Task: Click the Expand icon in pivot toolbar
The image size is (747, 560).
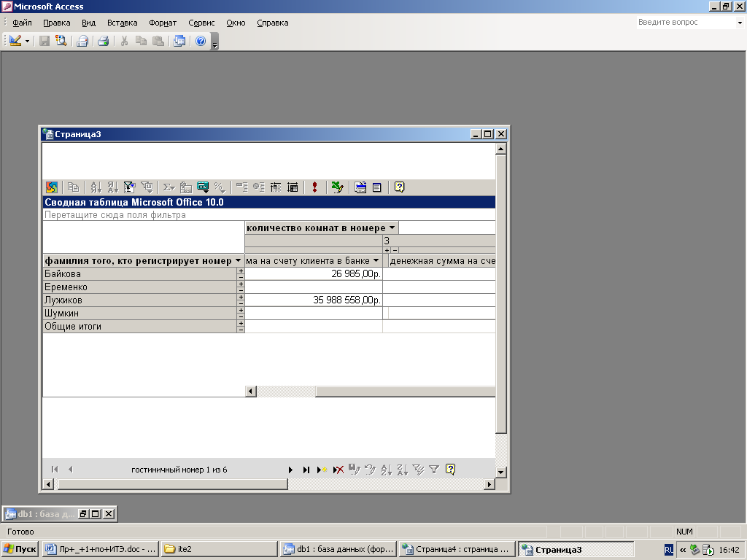Action: [259, 187]
